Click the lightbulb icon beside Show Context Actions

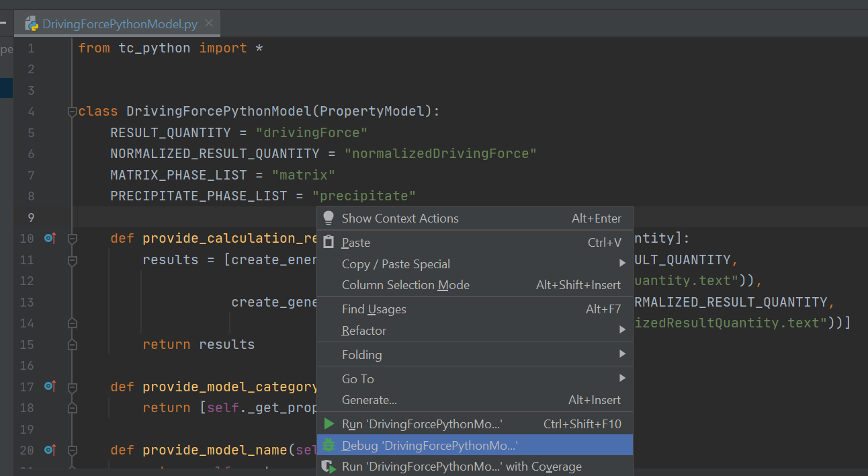[x=328, y=218]
